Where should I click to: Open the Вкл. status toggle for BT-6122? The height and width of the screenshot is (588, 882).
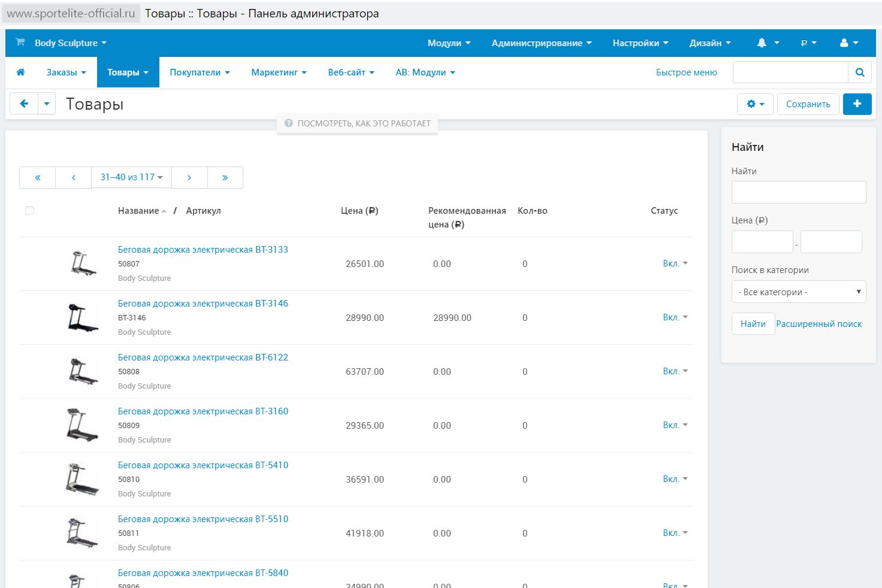click(x=675, y=371)
